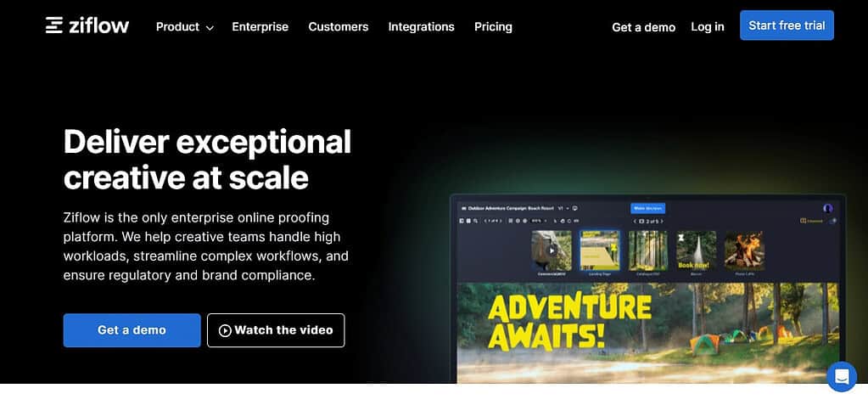Expand the Product dropdown menu
This screenshot has width=868, height=405.
pyautogui.click(x=184, y=26)
